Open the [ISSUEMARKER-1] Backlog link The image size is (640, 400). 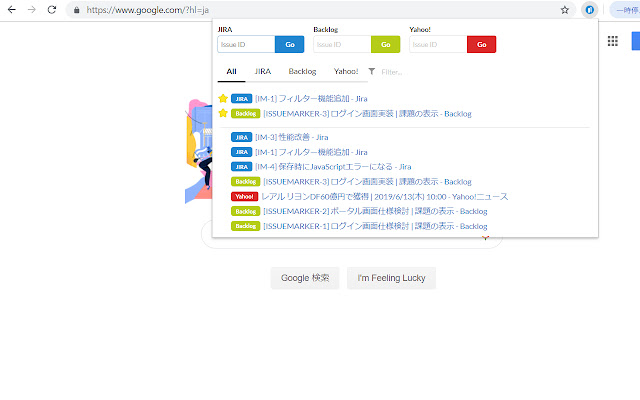[375, 226]
